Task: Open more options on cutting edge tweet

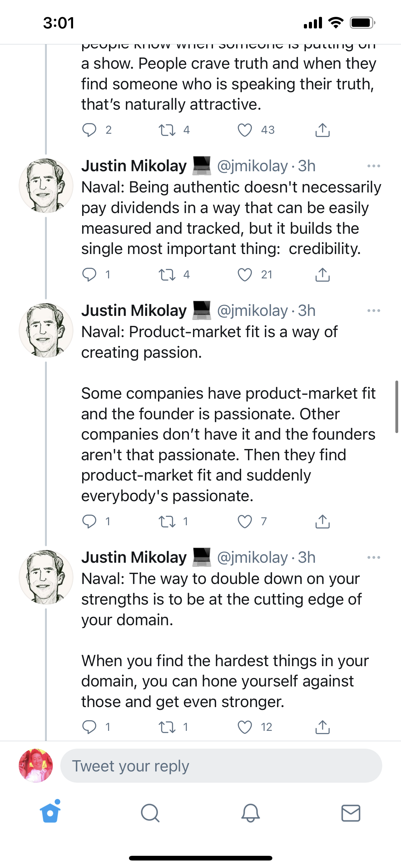Action: (374, 557)
